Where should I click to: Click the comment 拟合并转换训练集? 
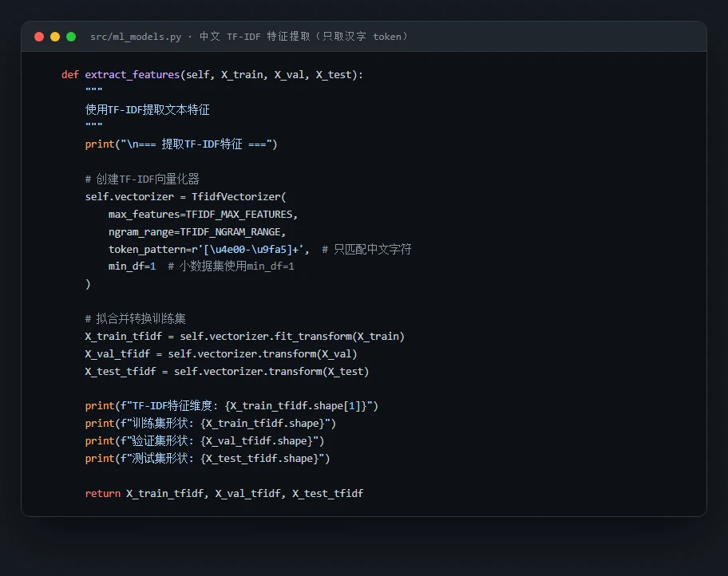click(x=135, y=319)
